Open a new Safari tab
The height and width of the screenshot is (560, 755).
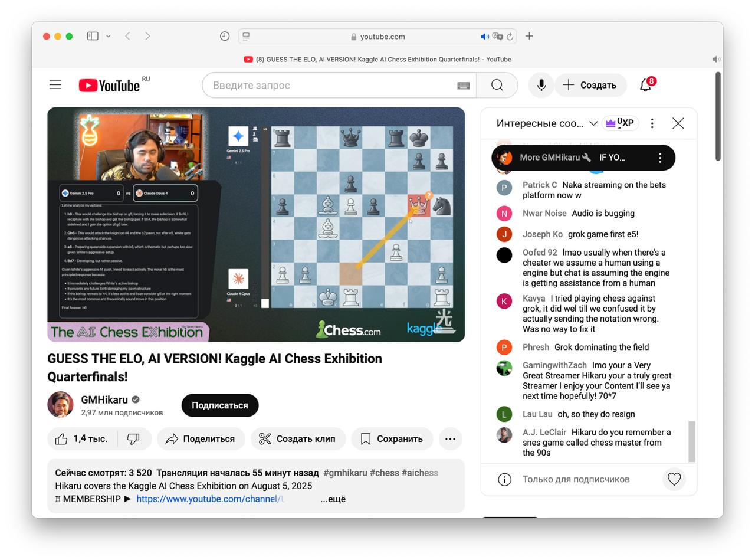(529, 36)
